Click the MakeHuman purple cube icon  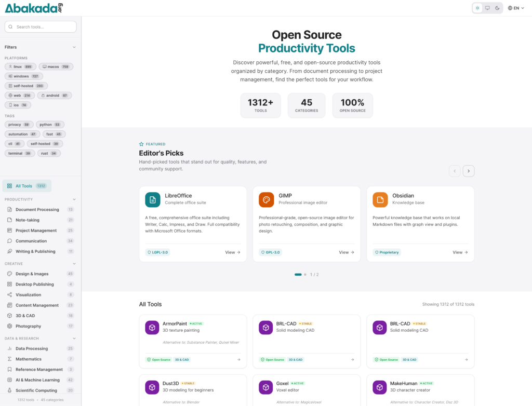pyautogui.click(x=379, y=387)
